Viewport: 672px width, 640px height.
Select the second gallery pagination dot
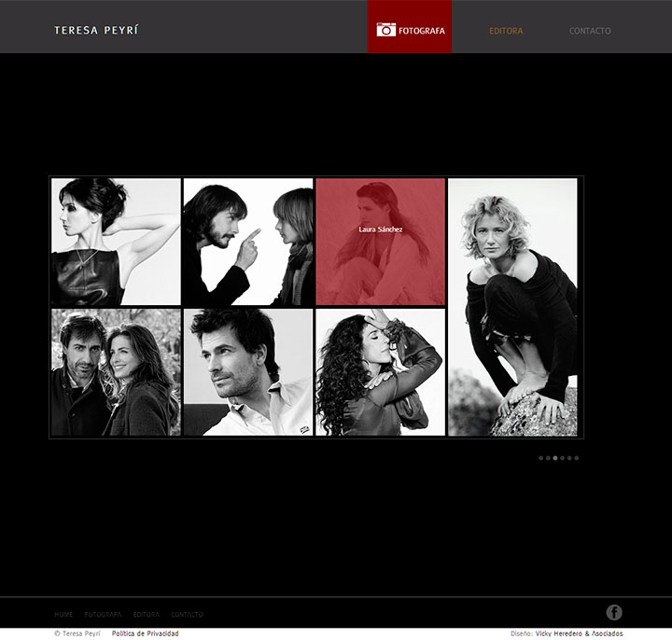[x=548, y=458]
